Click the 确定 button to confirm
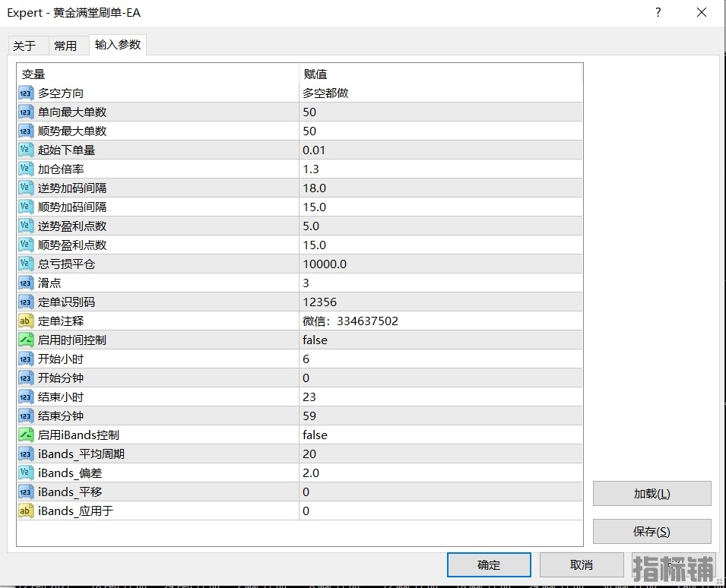726x588 pixels. coord(489,564)
